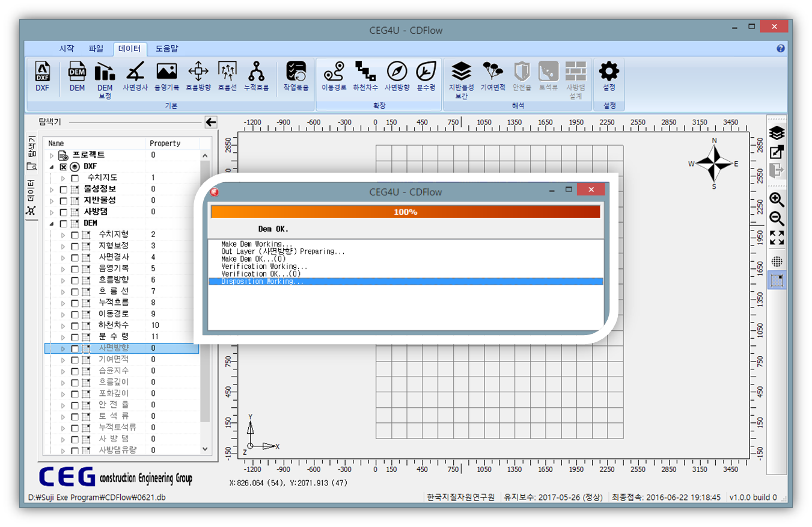Select the 사면경사 slope tool
Screen dimensions: 812x527
tap(136, 76)
